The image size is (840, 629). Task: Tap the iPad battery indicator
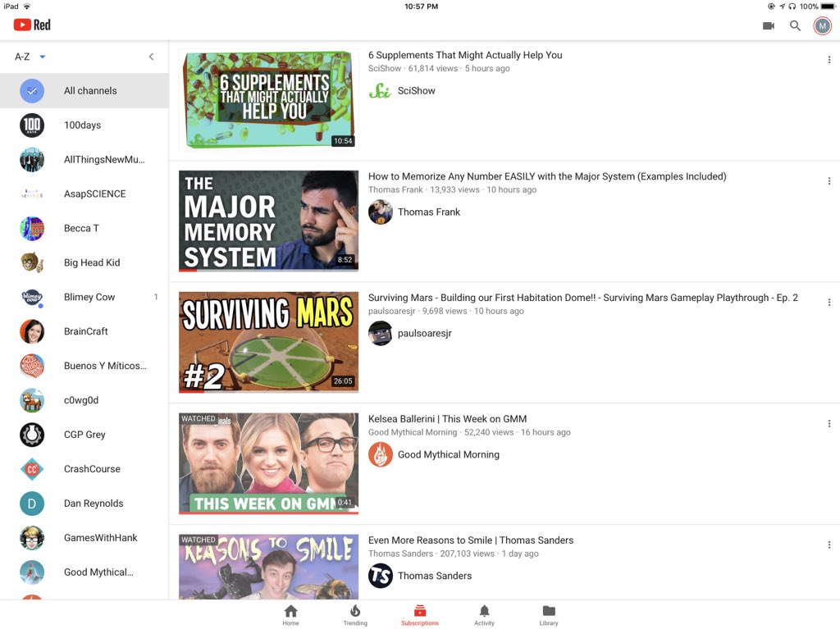tap(827, 7)
